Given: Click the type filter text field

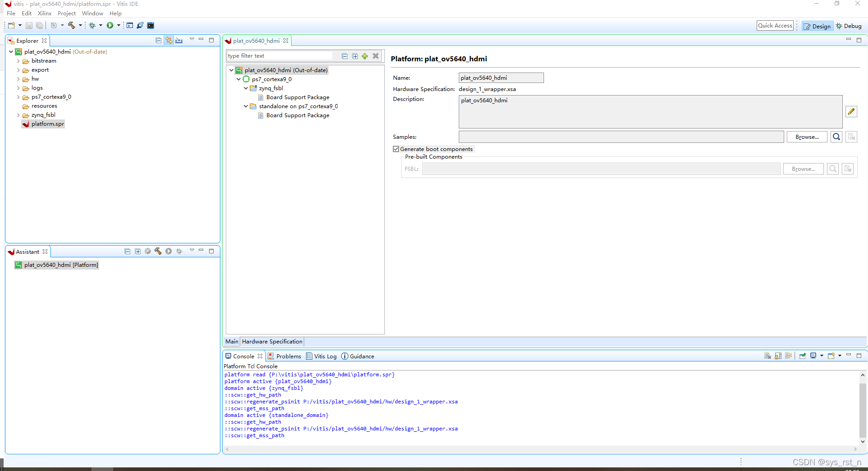Looking at the screenshot, I should pos(279,56).
